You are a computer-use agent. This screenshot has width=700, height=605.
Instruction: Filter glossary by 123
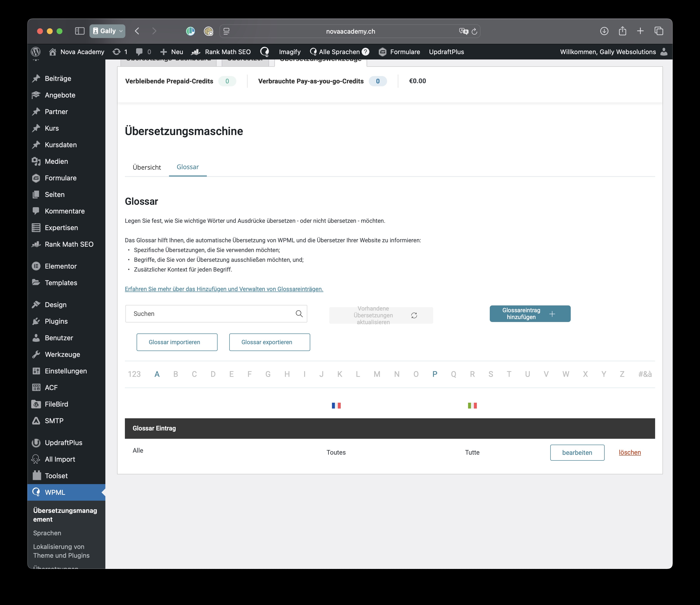pyautogui.click(x=134, y=374)
